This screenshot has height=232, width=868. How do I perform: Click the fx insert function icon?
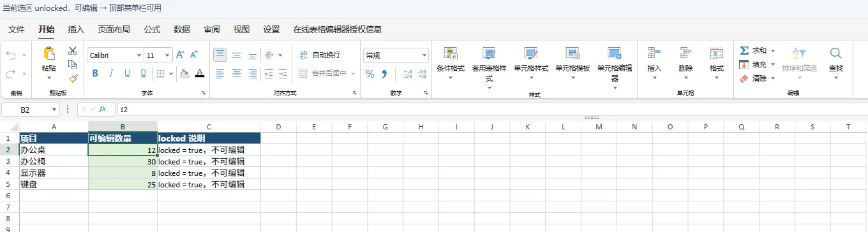(x=103, y=109)
